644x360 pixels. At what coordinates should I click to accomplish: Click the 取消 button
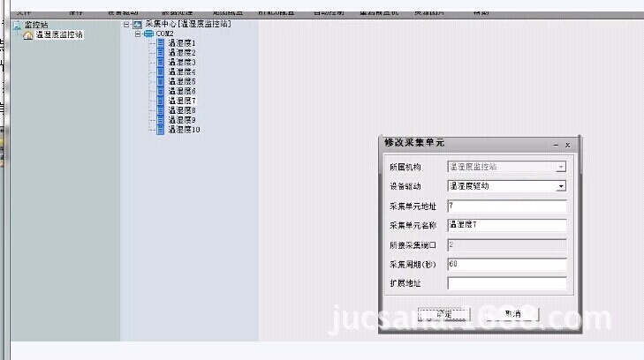click(x=512, y=314)
